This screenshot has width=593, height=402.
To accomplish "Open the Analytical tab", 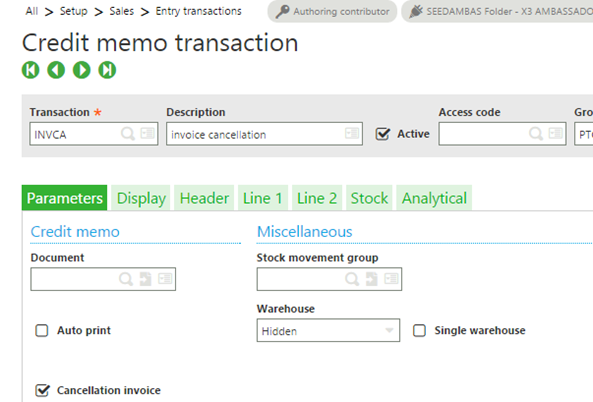I will click(434, 198).
